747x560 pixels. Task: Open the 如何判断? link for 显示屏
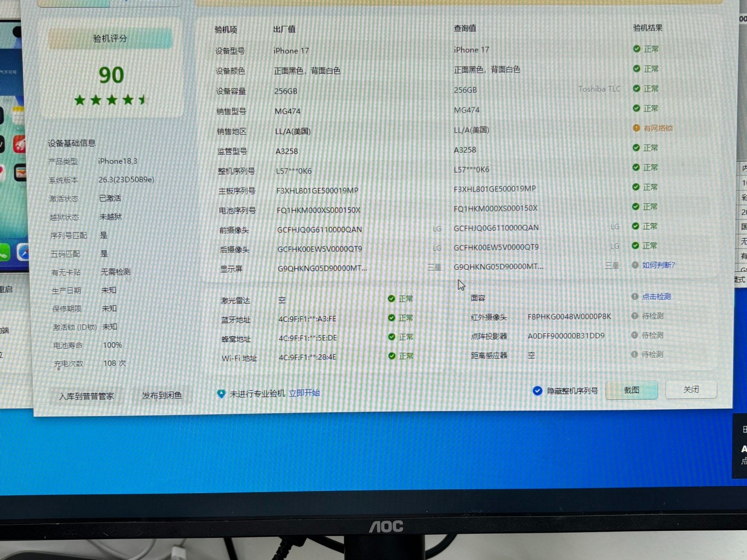point(658,265)
